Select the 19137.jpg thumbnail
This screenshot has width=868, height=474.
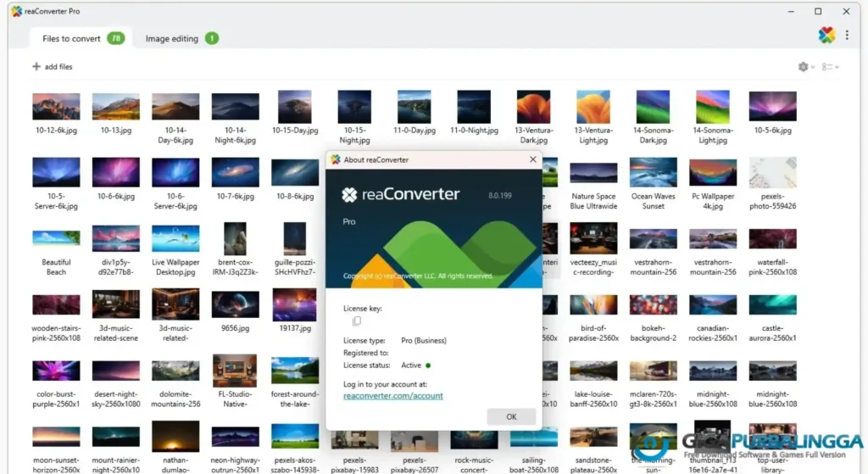tap(295, 304)
